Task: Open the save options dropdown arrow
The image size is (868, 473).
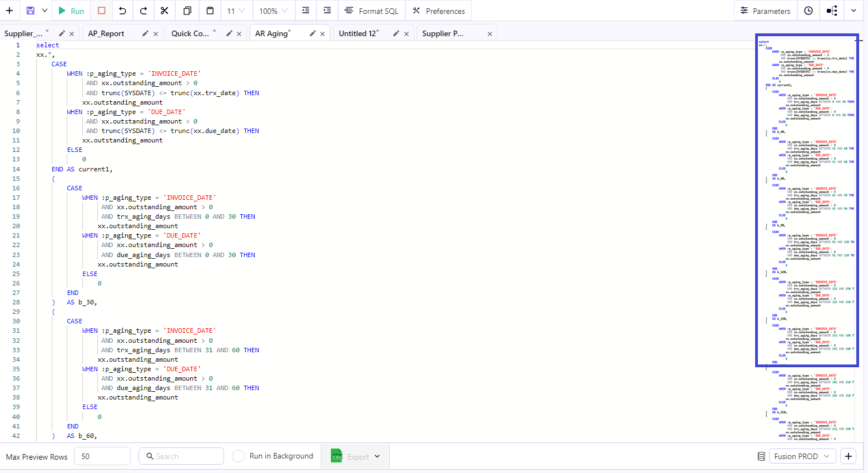Action: pos(44,11)
